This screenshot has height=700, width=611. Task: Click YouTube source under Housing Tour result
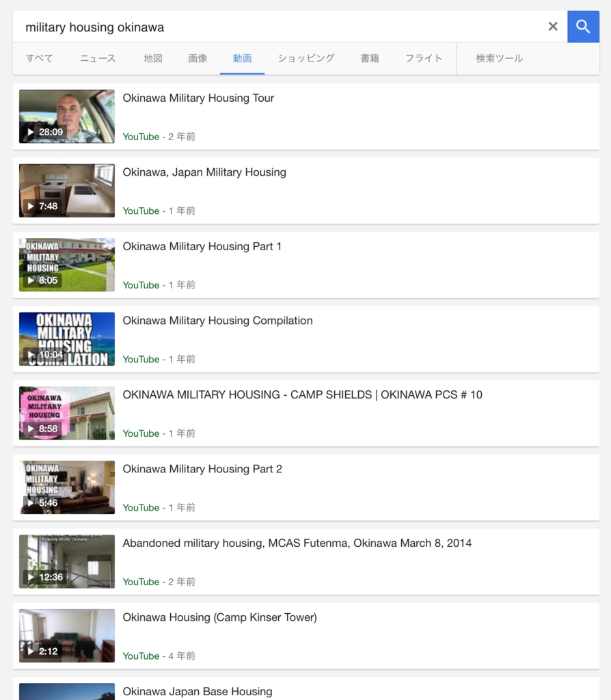click(141, 137)
